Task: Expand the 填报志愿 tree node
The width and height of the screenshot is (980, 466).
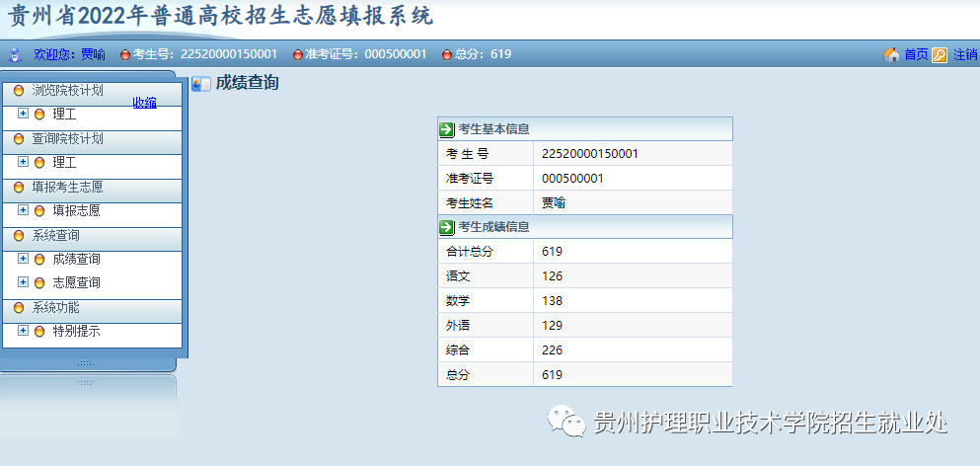Action: (x=24, y=210)
